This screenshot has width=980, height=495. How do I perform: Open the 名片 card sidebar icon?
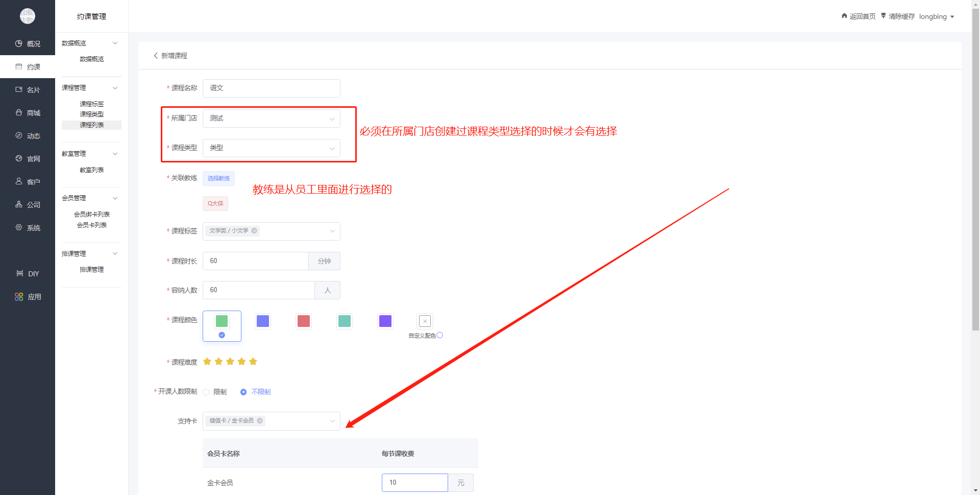(19, 90)
